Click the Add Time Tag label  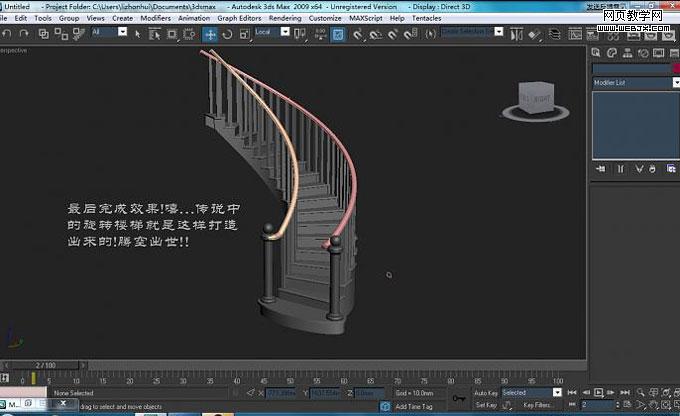(414, 407)
